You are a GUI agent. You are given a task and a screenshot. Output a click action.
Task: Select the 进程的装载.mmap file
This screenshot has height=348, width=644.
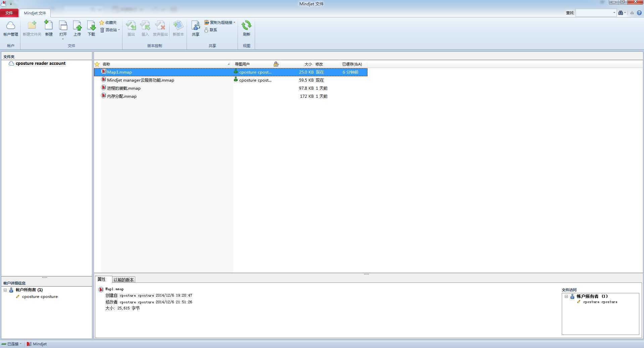click(x=123, y=88)
